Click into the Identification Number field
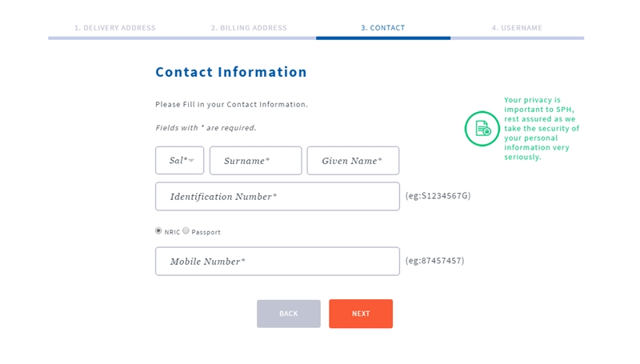640x364 pixels. click(x=277, y=197)
